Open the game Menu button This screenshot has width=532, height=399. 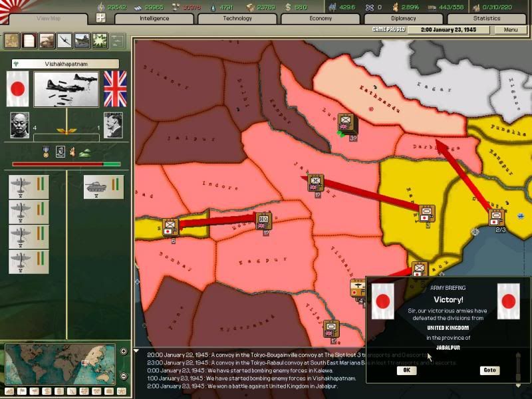(511, 30)
